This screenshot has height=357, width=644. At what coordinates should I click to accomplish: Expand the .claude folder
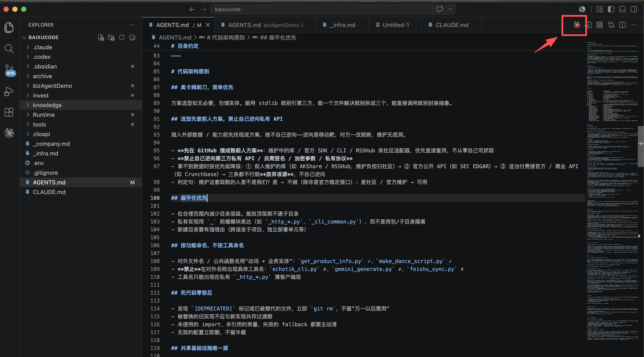click(x=81, y=47)
